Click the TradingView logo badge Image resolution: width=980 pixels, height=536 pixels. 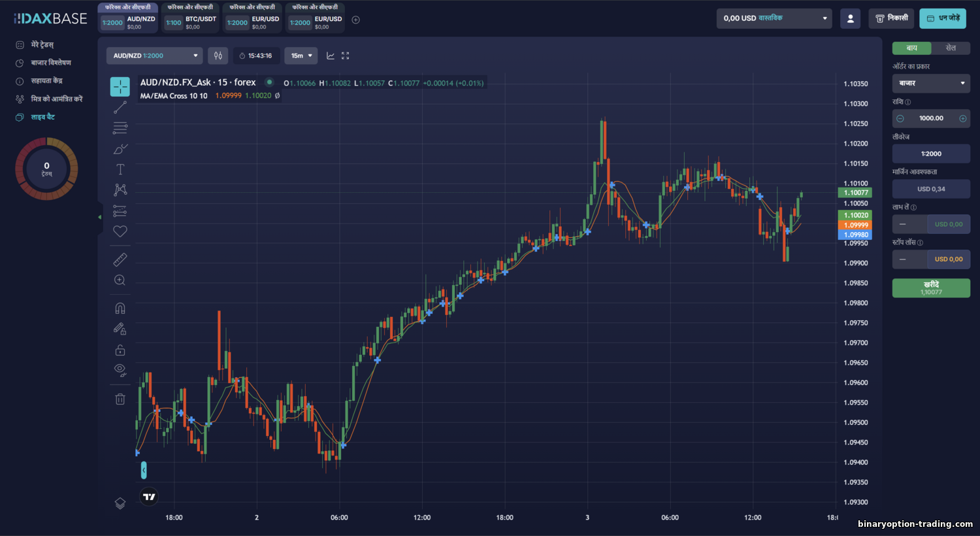pos(150,497)
